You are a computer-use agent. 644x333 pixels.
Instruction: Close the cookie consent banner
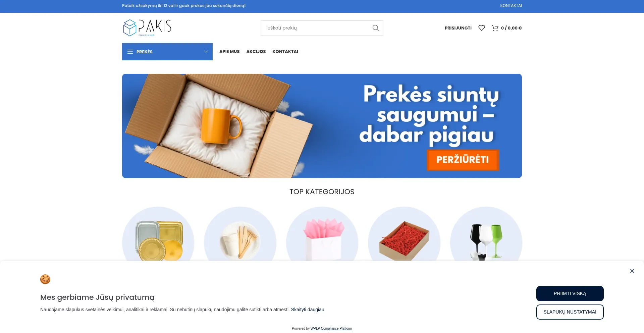point(632,271)
